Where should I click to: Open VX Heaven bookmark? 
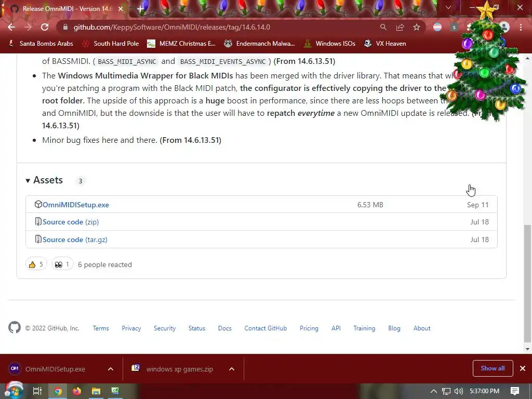pyautogui.click(x=385, y=44)
